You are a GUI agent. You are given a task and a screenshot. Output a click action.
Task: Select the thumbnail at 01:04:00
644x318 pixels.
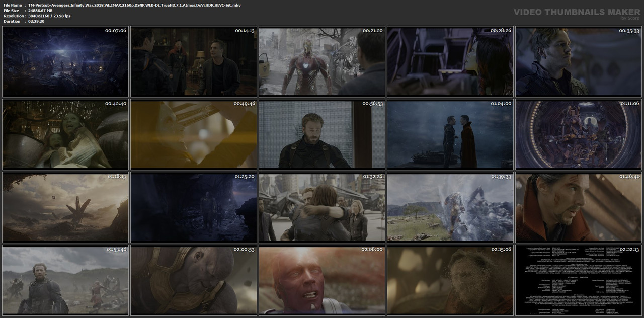point(450,134)
